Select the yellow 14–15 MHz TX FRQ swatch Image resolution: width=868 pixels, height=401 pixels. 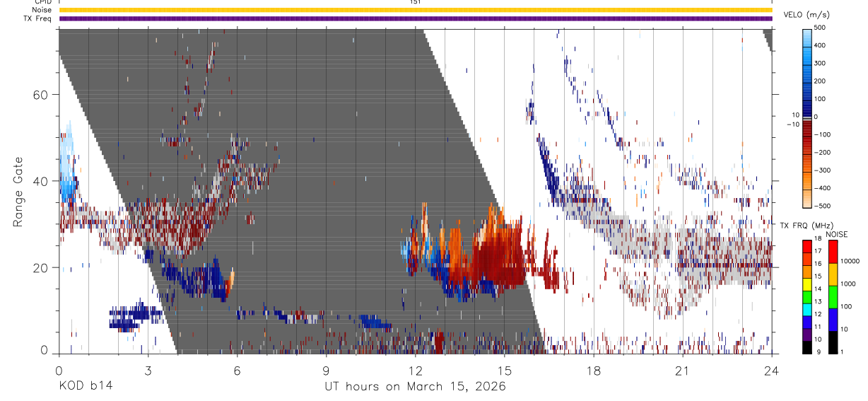[807, 284]
